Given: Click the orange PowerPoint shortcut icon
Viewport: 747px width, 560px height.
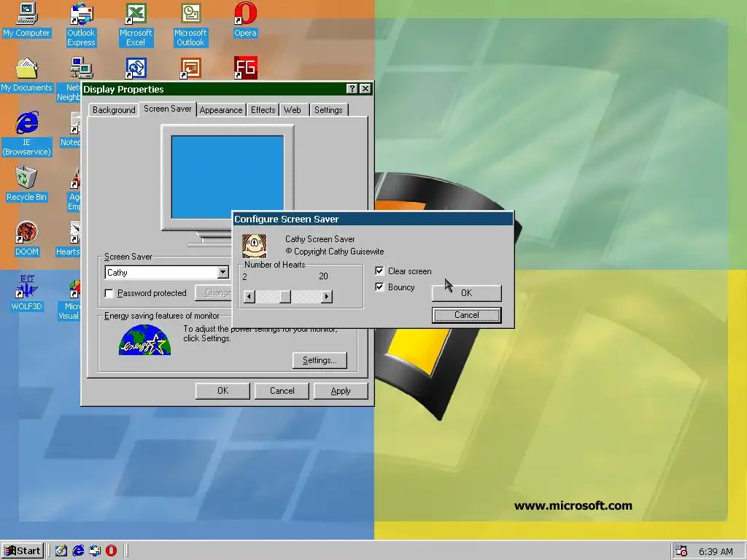Looking at the screenshot, I should (190, 69).
